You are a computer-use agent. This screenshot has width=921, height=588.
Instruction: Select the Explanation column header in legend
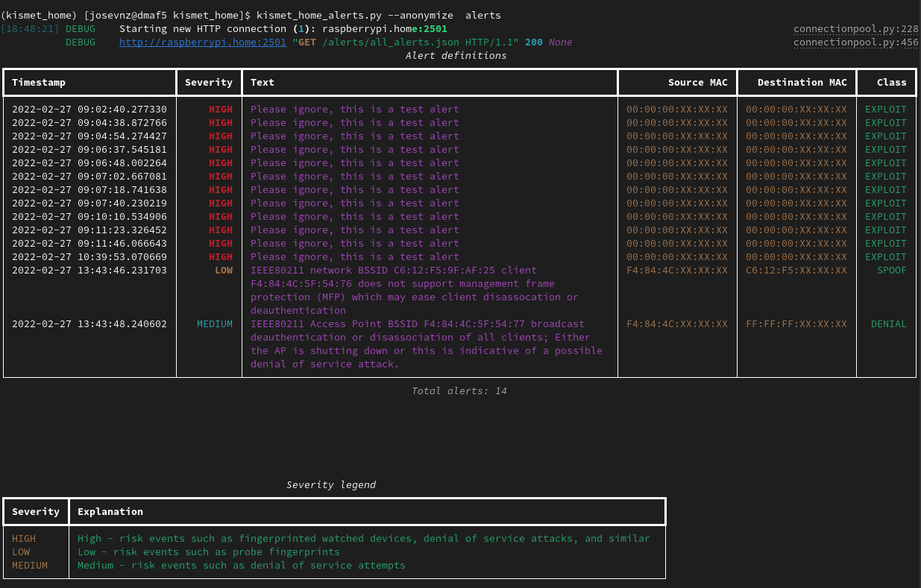pos(110,512)
